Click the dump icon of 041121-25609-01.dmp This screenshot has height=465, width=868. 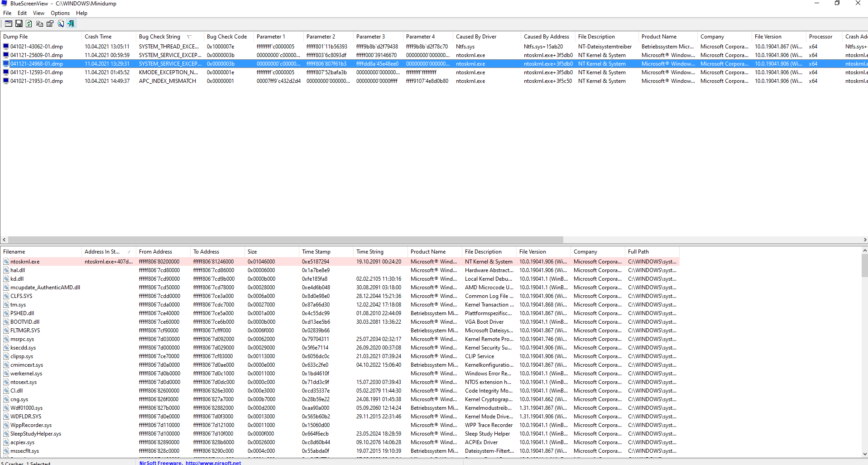[6, 55]
